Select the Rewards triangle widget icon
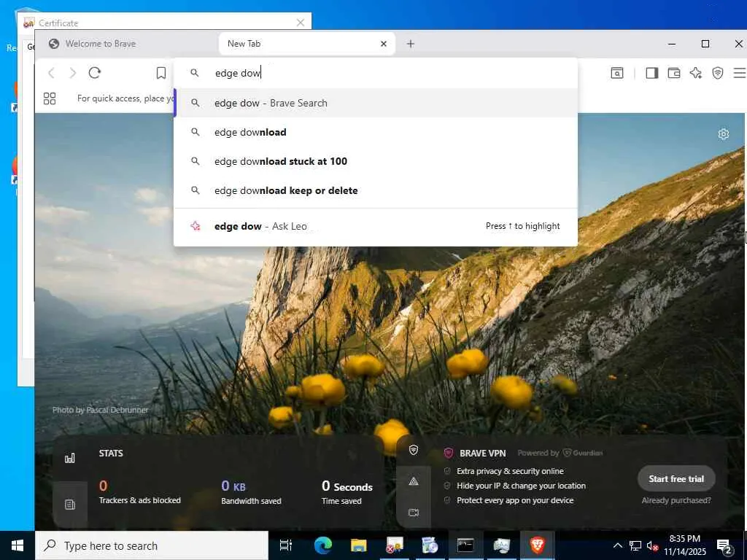The height and width of the screenshot is (560, 747). tap(414, 481)
